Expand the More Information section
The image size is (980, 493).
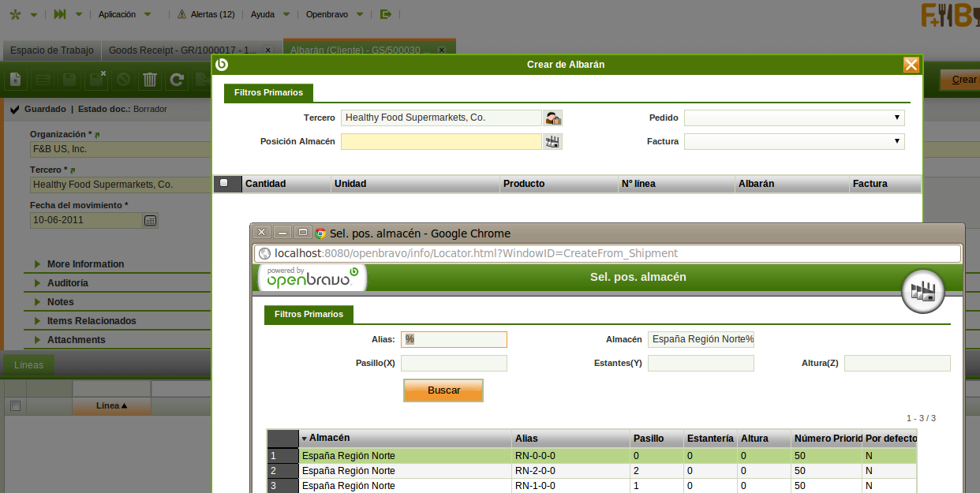click(x=85, y=264)
